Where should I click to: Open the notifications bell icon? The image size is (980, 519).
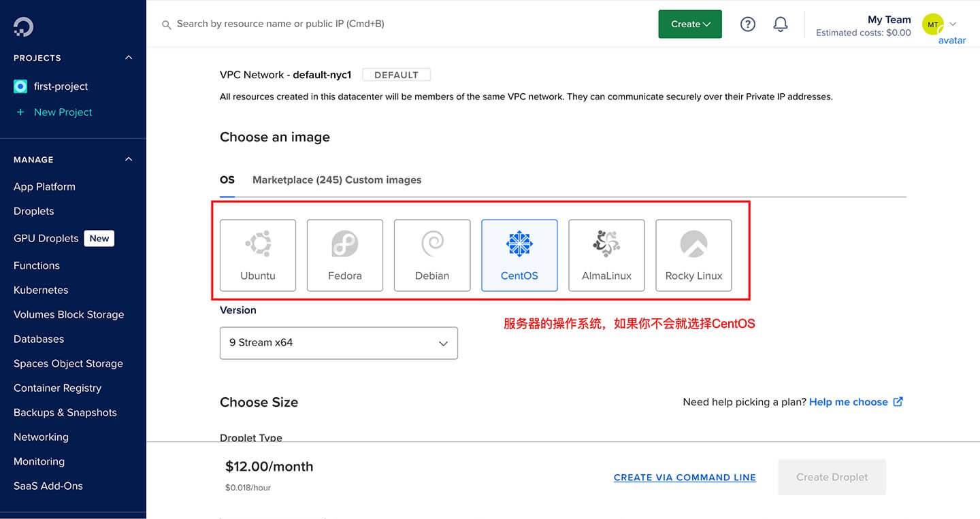[x=781, y=24]
